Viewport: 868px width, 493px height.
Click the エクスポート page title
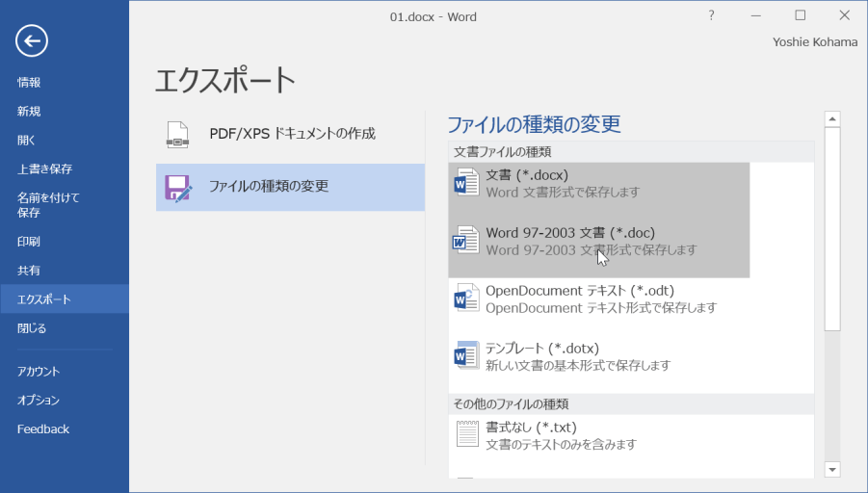coord(224,80)
